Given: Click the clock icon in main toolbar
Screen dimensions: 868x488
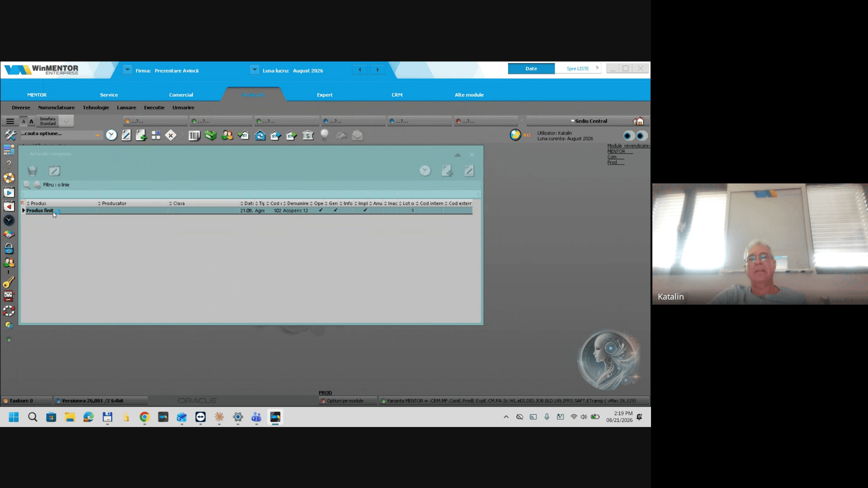Looking at the screenshot, I should [111, 135].
